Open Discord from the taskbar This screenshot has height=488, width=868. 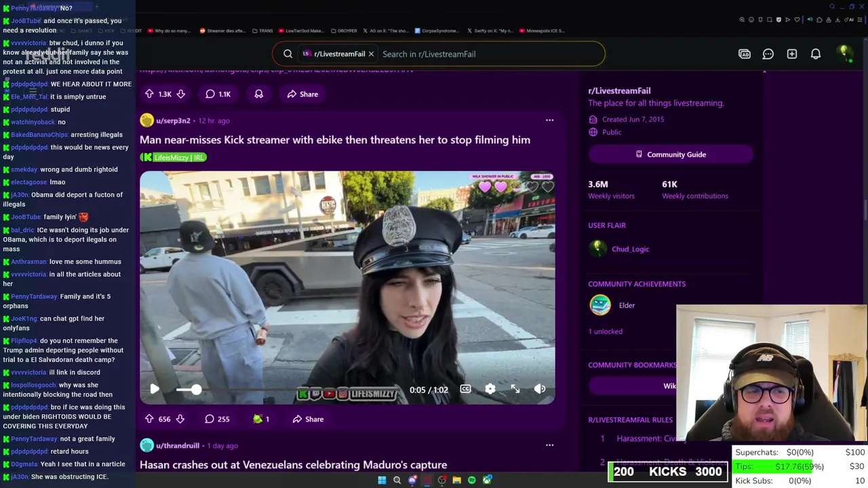pyautogui.click(x=412, y=480)
